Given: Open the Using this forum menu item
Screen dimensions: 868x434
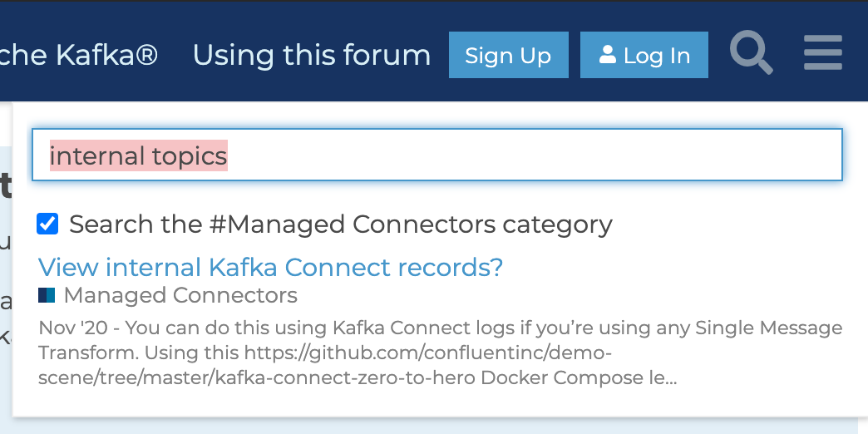Looking at the screenshot, I should pyautogui.click(x=312, y=55).
